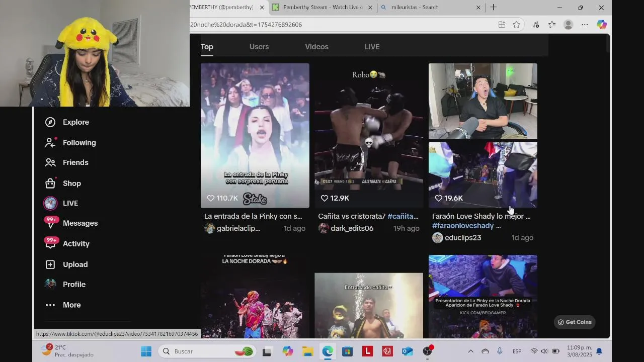Switch to the Users search tab
This screenshot has width=644, height=362.
(x=259, y=47)
